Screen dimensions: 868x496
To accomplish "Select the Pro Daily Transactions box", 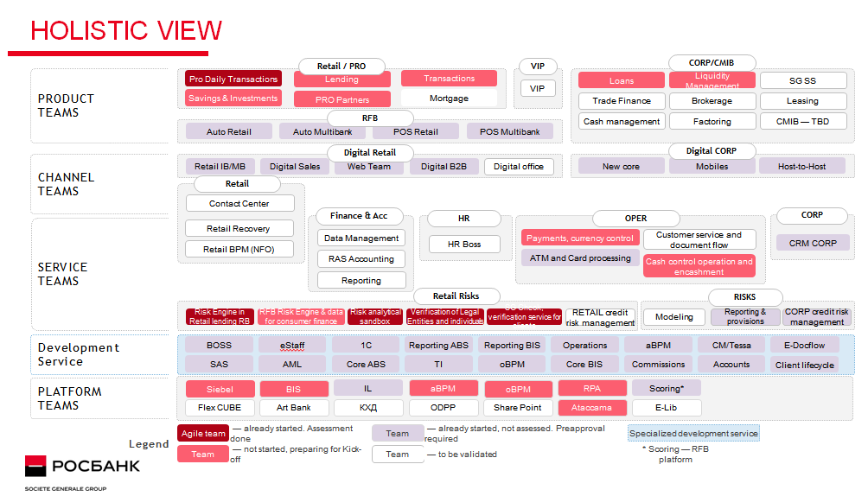I will click(233, 79).
